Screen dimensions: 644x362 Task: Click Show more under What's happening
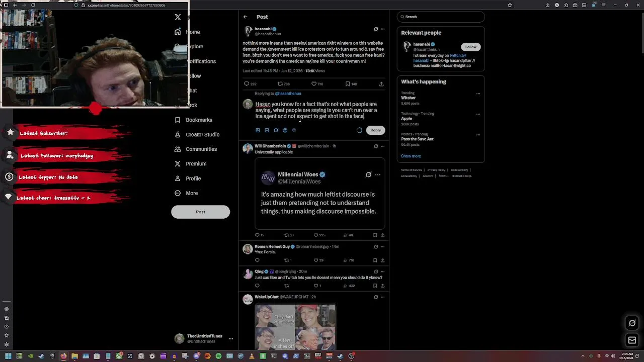tap(411, 156)
